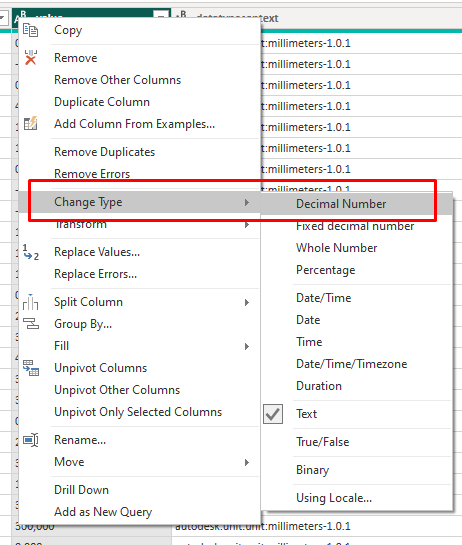Screen dimensions: 462x545
Task: Click the Add Column From Examples icon
Action: click(x=31, y=123)
